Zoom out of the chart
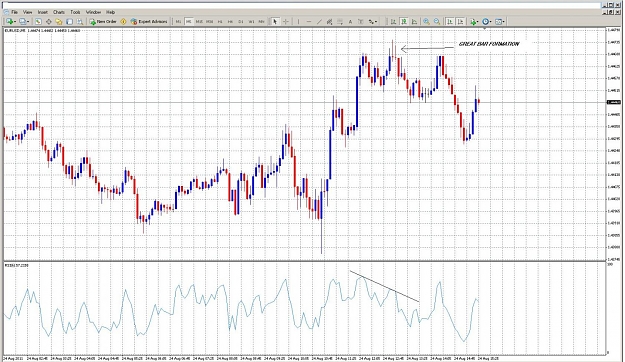The height and width of the screenshot is (362, 625). point(437,22)
